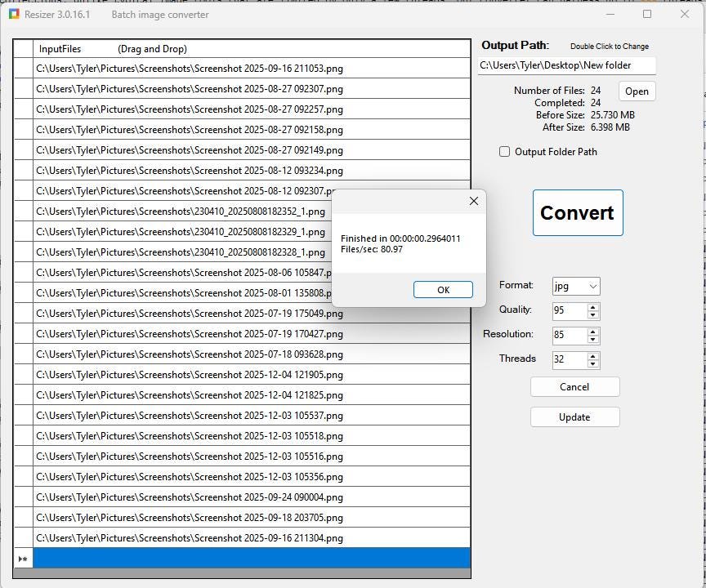This screenshot has width=706, height=588.
Task: Select row Screenshot 2025-07-19 175049.png
Action: tap(252, 313)
